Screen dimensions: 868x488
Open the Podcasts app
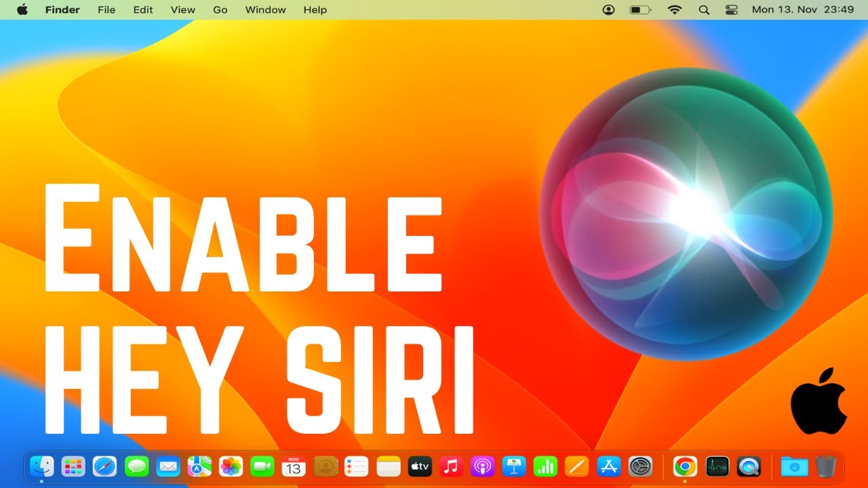click(x=482, y=466)
